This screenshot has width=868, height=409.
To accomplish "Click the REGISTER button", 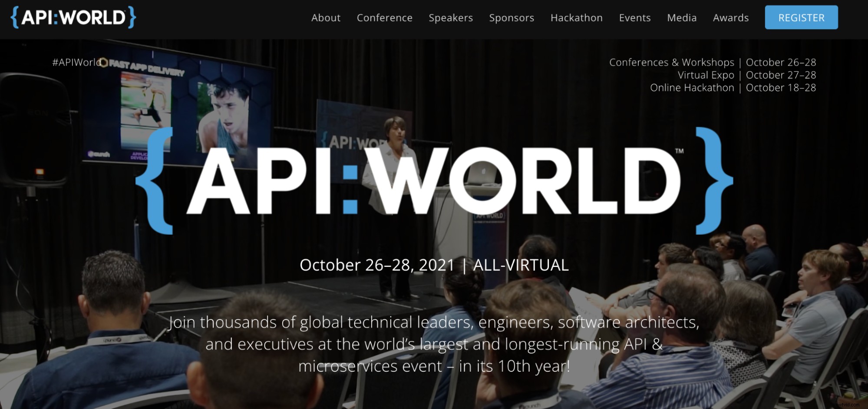I will [x=801, y=17].
